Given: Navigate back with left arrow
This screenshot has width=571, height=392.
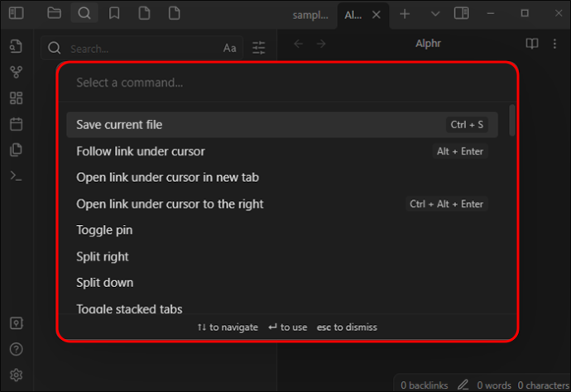Looking at the screenshot, I should [x=298, y=44].
